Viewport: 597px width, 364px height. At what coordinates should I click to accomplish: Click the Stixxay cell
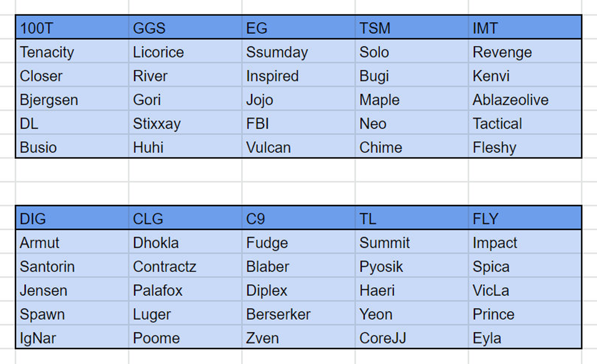185,123
